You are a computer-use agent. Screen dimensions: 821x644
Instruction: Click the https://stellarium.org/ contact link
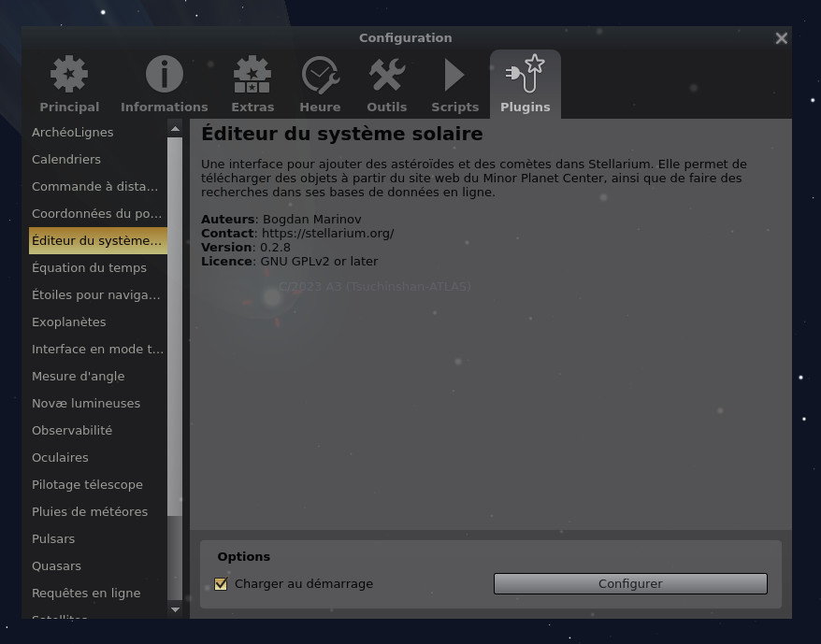pos(328,234)
